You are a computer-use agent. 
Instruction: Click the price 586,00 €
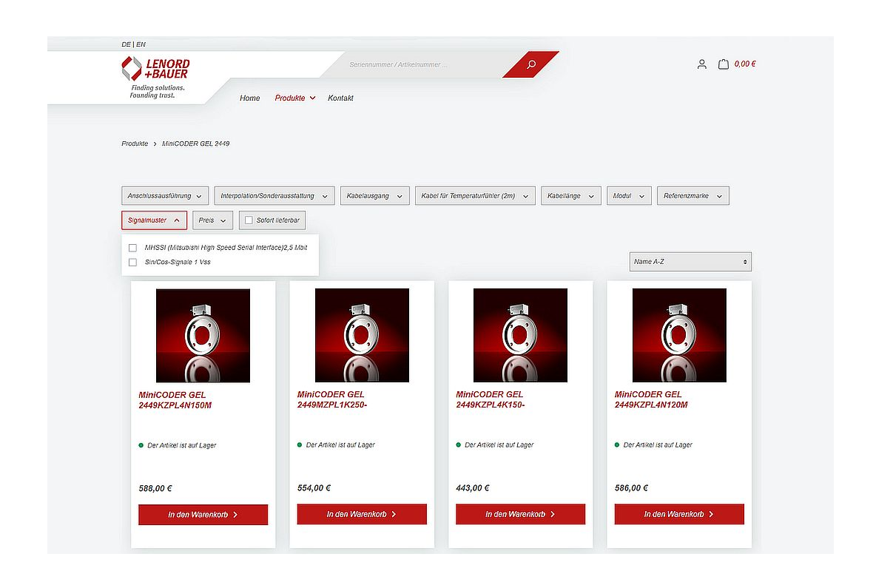pyautogui.click(x=632, y=488)
